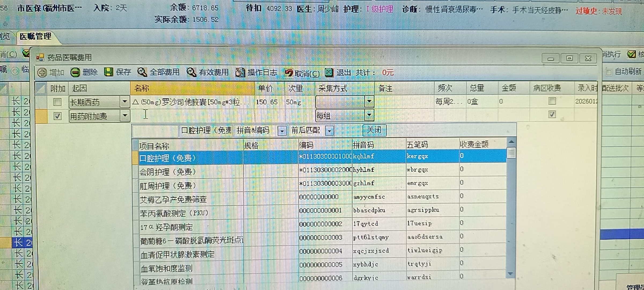Open 每组 collection method dropdown
The width and height of the screenshot is (644, 290).
[x=369, y=115]
